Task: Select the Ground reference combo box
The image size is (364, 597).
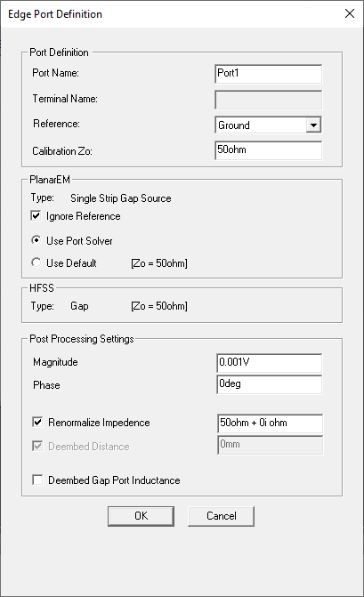Action: tap(269, 125)
